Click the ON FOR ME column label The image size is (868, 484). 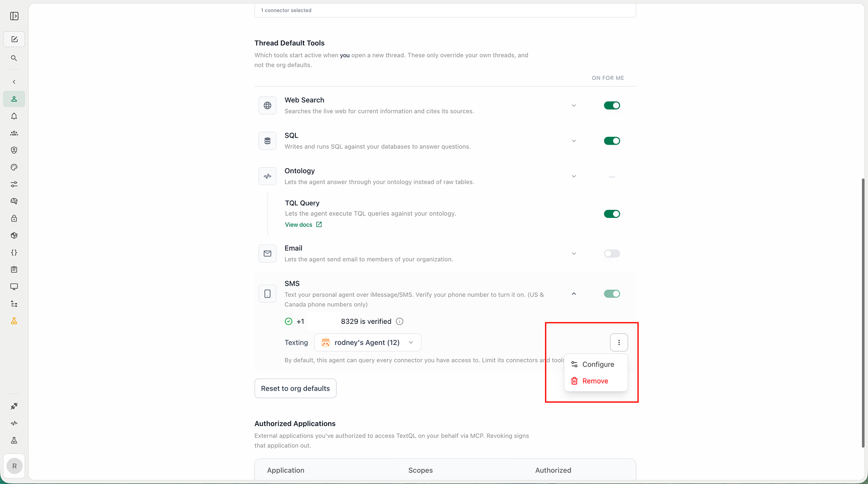(x=608, y=78)
